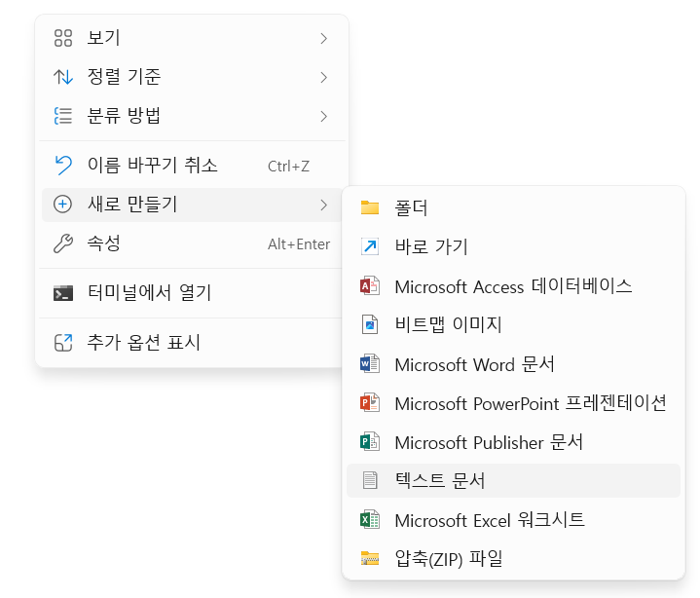Click the 보기 grid icon
Screen dimensions: 700x598
[x=63, y=38]
